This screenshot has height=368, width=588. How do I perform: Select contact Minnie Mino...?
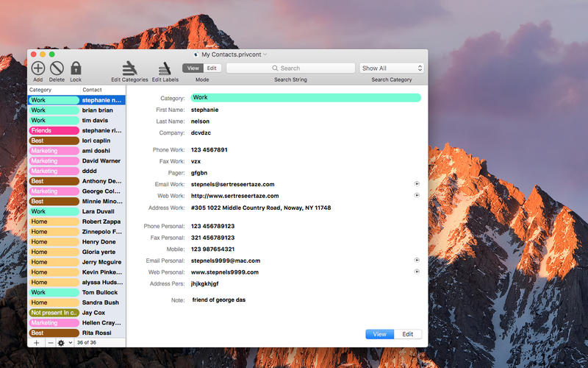tap(102, 201)
